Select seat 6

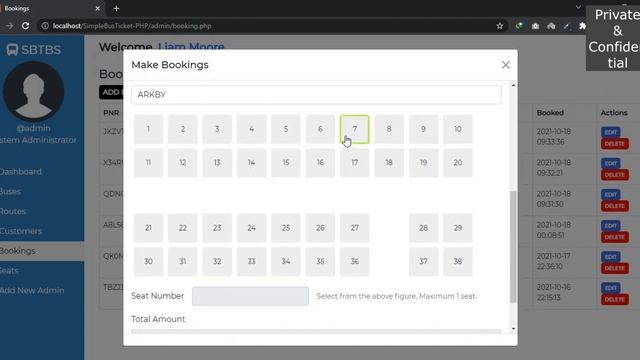point(320,129)
